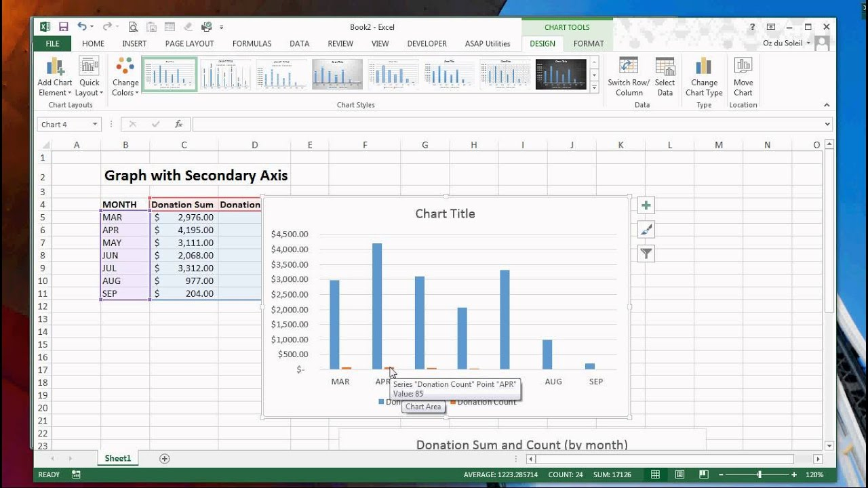
Task: Click Switch Row/Column icon
Action: [x=628, y=67]
